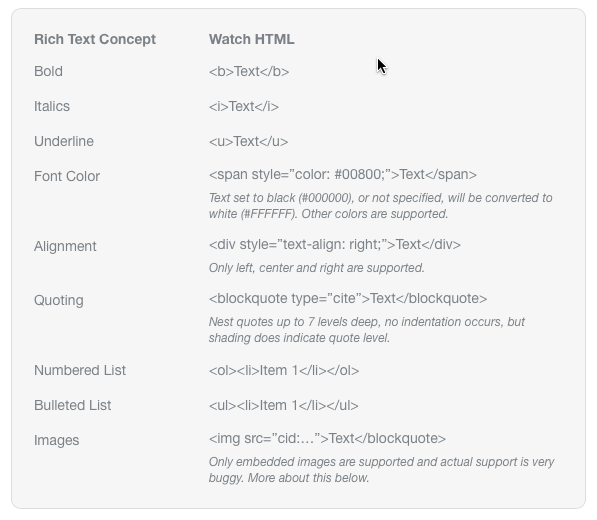Click the Watch HTML column header
The image size is (597, 520).
[x=251, y=39]
